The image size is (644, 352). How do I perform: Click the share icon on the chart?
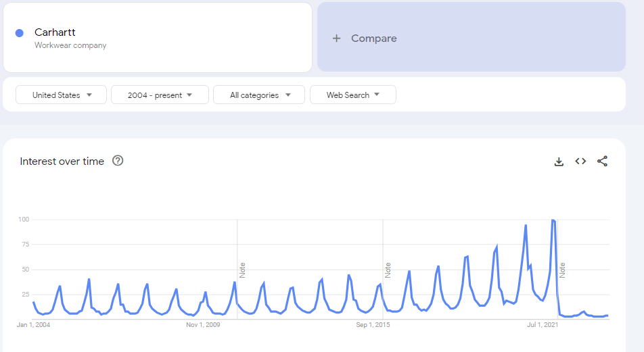(602, 161)
